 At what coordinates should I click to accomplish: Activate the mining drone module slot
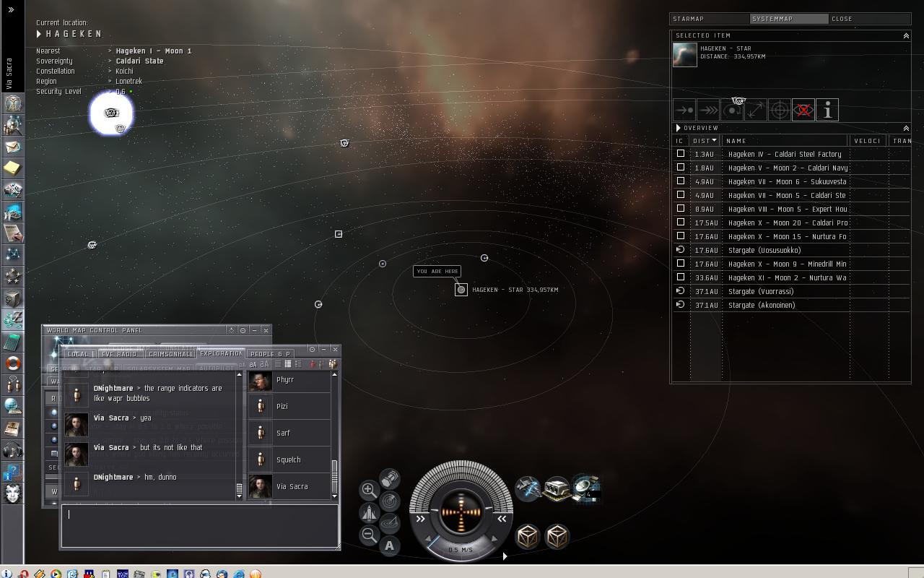[x=528, y=488]
